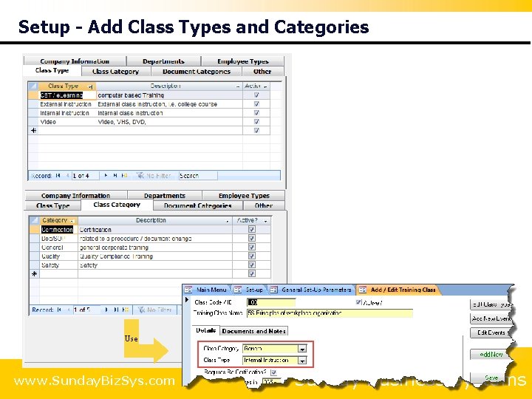Click form icon on Add / Edit Training Class tab

363,290
